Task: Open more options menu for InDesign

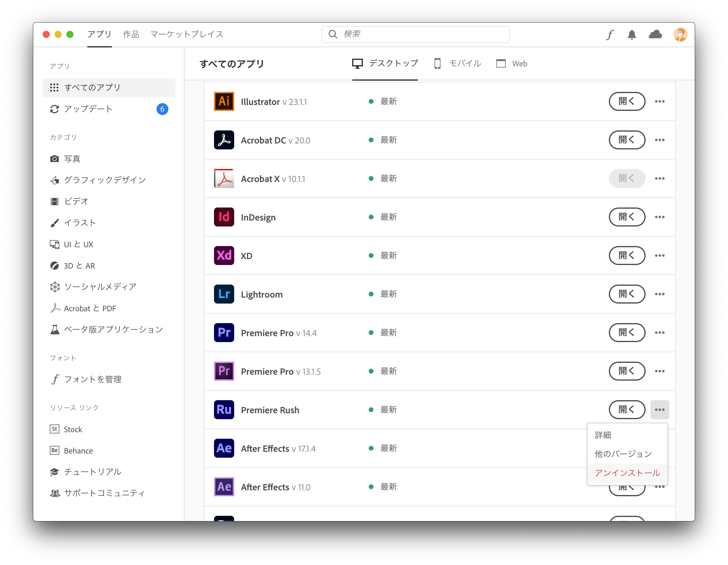Action: tap(659, 217)
